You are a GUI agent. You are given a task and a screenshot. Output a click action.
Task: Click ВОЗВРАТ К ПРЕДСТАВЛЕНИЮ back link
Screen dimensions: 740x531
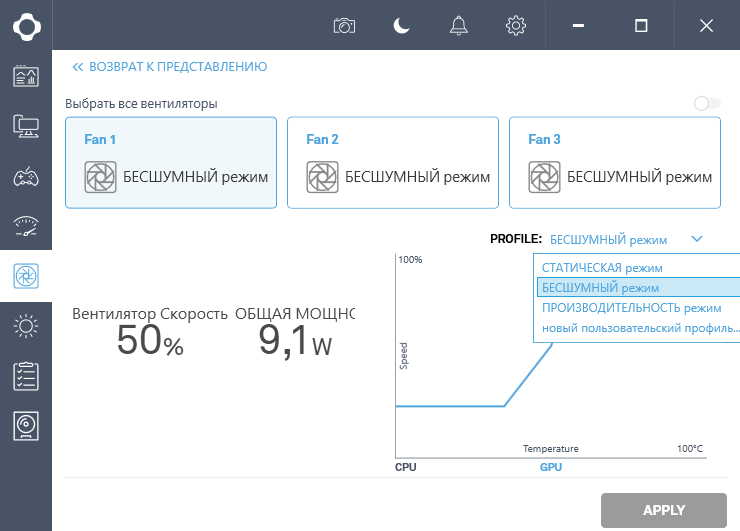tap(170, 67)
